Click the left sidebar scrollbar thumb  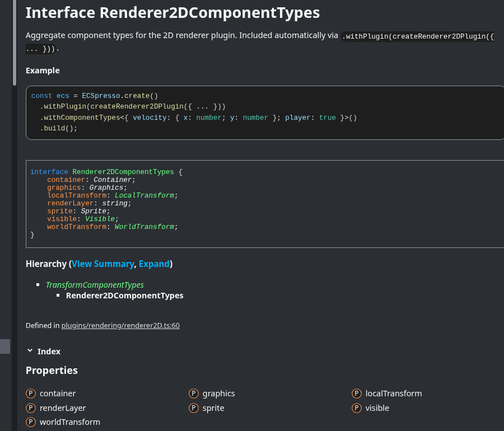point(14,43)
